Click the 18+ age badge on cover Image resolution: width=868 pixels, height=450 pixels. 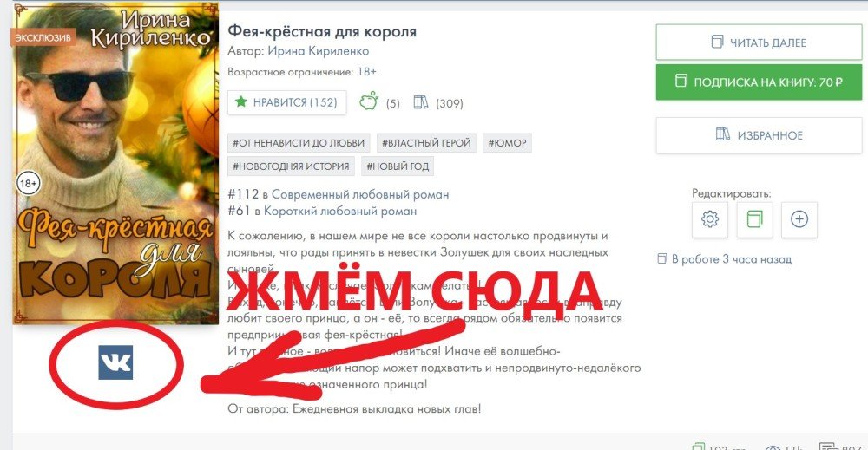(28, 183)
